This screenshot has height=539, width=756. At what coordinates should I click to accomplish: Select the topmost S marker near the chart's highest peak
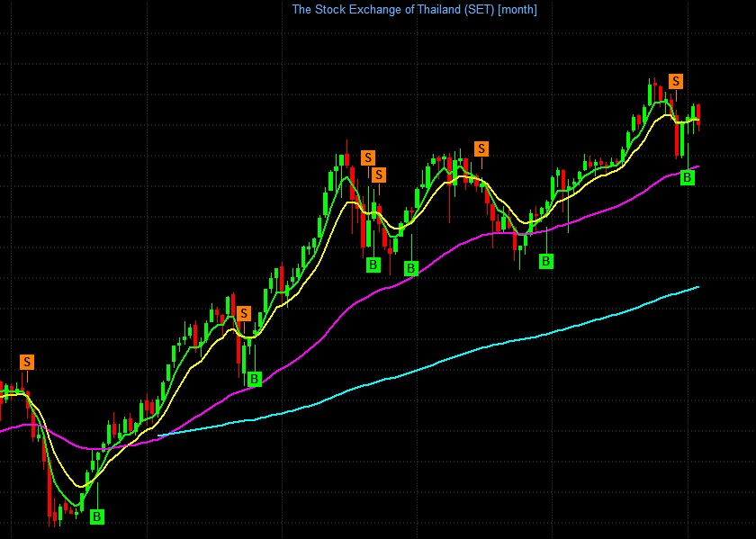tap(676, 82)
